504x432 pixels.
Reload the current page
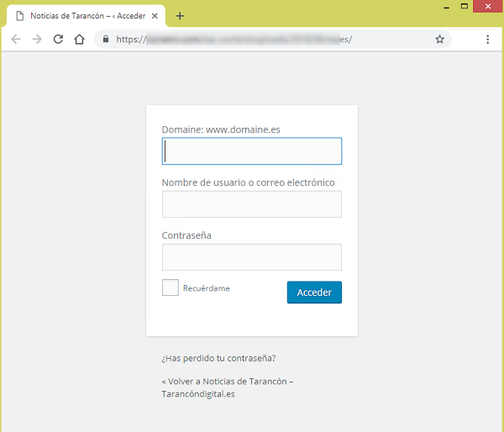[x=58, y=39]
